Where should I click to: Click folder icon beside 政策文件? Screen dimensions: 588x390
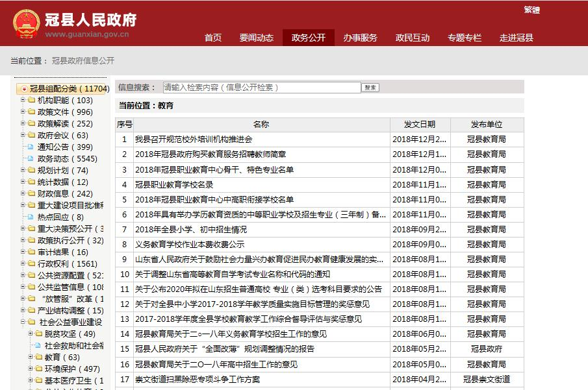point(31,112)
